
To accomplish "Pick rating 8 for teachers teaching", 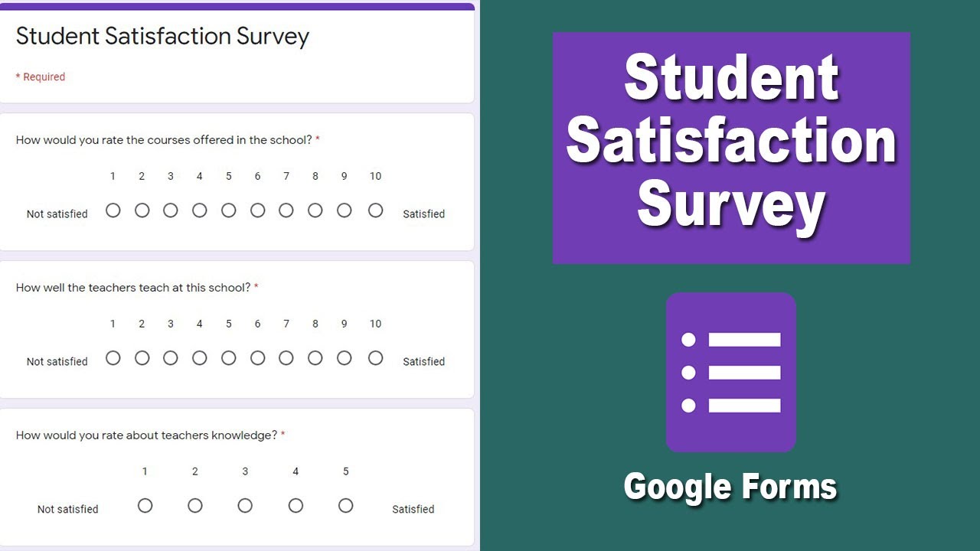I will 315,358.
